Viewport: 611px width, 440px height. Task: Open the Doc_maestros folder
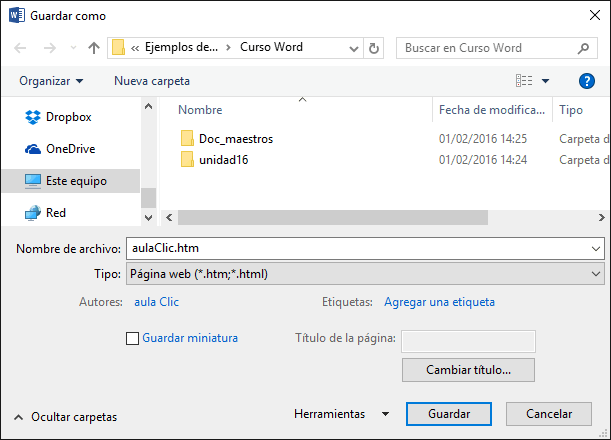[x=235, y=139]
